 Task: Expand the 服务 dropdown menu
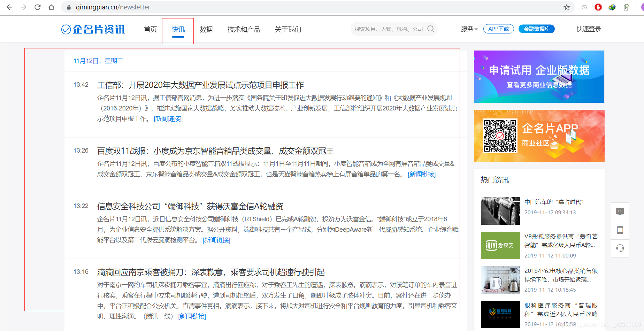click(469, 29)
